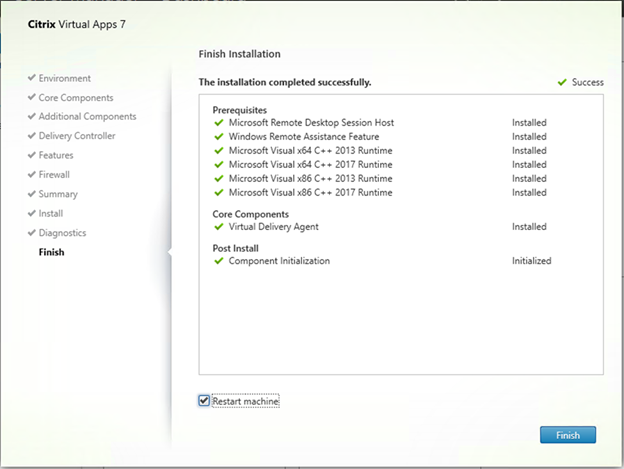This screenshot has width=624, height=469.
Task: Select the bold Finish step in sidebar
Action: pos(51,252)
